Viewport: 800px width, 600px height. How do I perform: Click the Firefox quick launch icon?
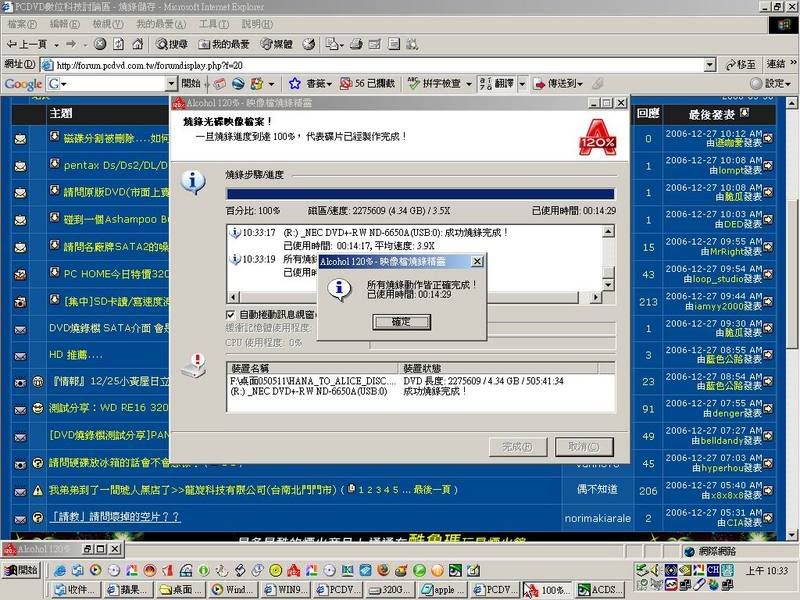(x=383, y=570)
